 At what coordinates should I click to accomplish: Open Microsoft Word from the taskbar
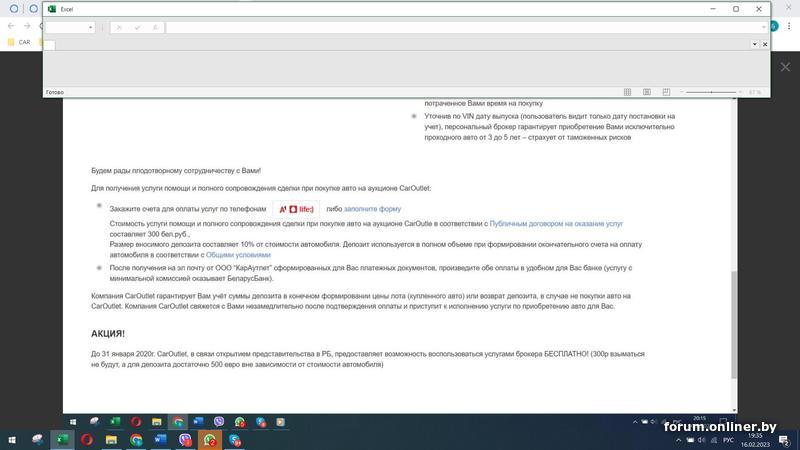(160, 440)
